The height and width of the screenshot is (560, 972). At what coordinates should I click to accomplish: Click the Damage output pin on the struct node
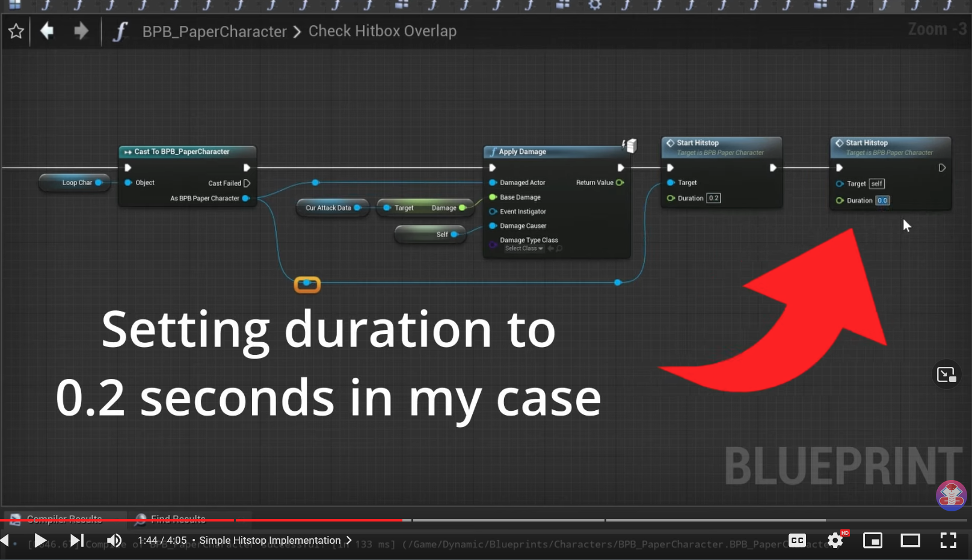462,208
